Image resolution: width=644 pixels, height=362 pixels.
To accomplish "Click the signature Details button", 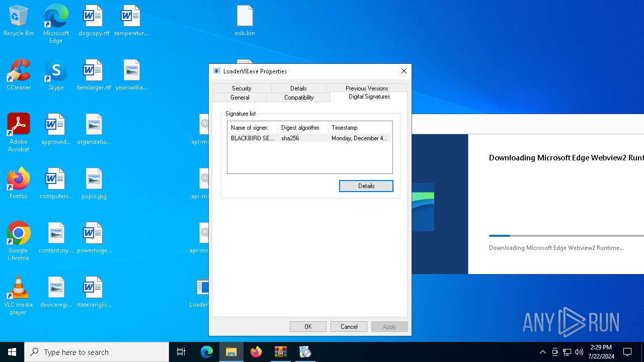I will pos(366,186).
